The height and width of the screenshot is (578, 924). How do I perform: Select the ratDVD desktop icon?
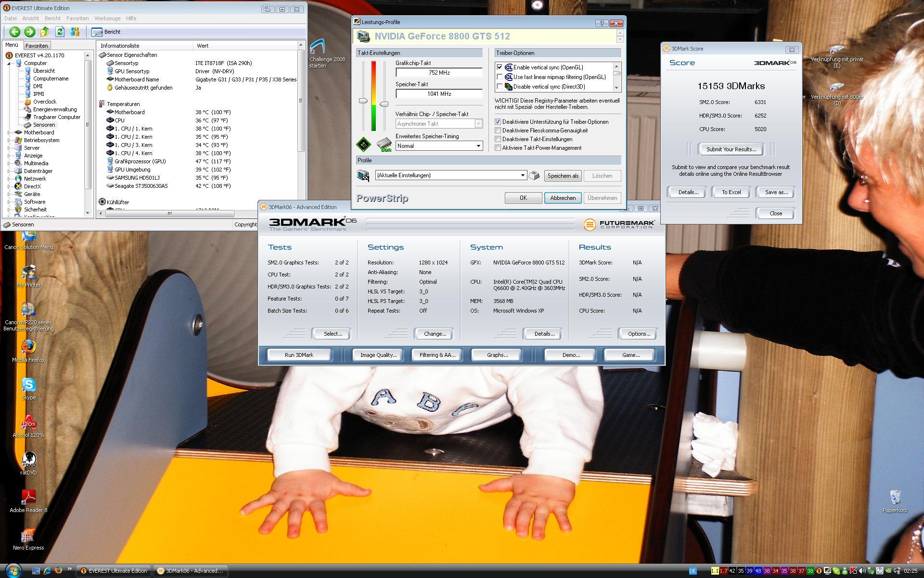pyautogui.click(x=29, y=463)
